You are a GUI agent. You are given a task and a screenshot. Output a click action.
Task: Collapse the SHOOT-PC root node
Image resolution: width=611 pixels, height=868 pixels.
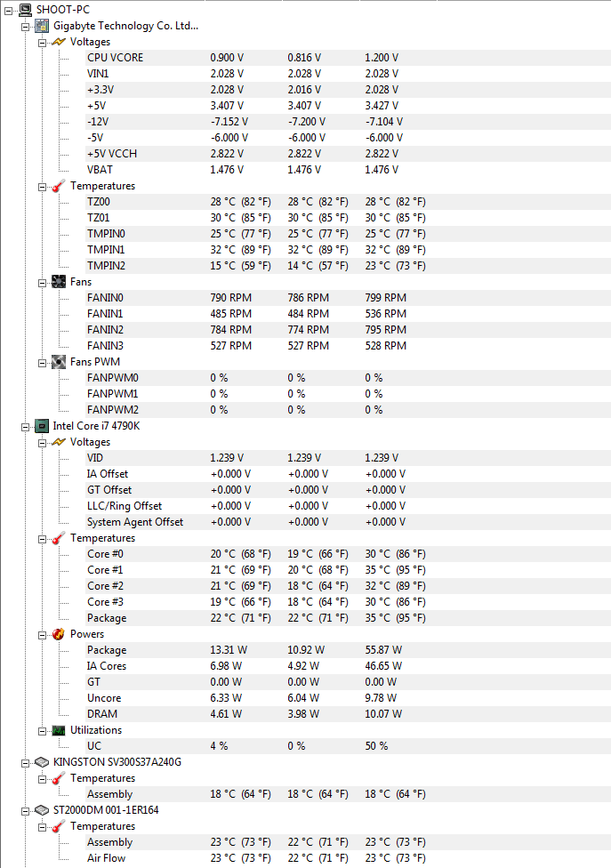[9, 10]
